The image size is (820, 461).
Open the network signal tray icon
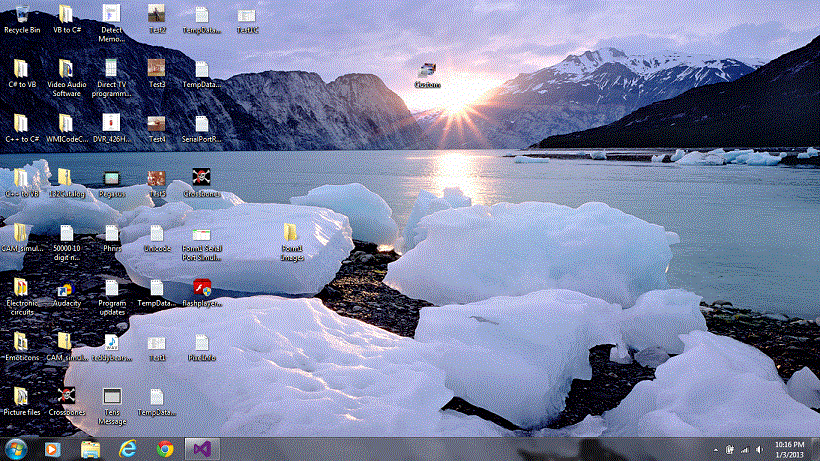coord(744,450)
